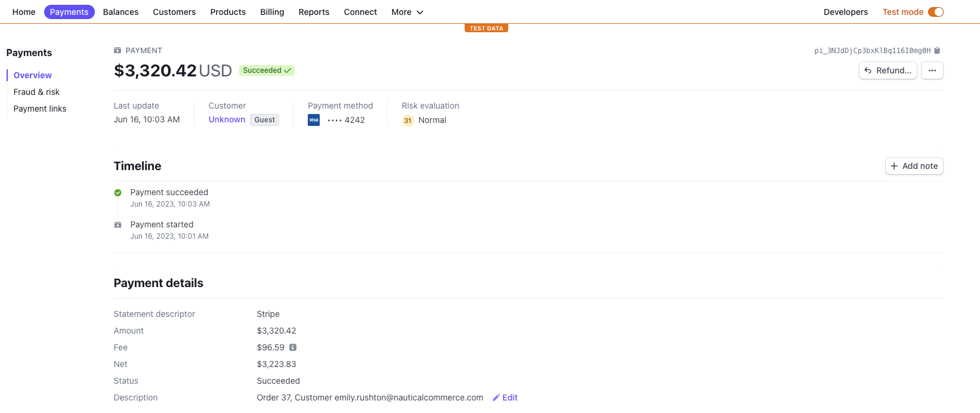Click the pencil Edit description icon
The image size is (980, 413).
(x=496, y=397)
